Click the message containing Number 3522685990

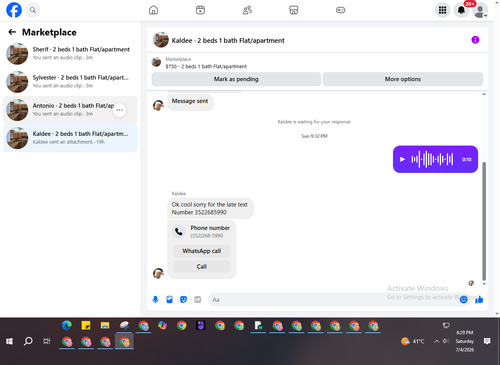[x=210, y=208]
